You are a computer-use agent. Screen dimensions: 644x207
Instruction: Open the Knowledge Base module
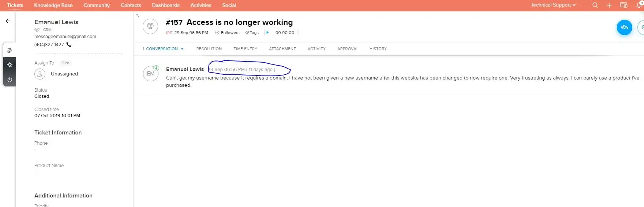53,5
